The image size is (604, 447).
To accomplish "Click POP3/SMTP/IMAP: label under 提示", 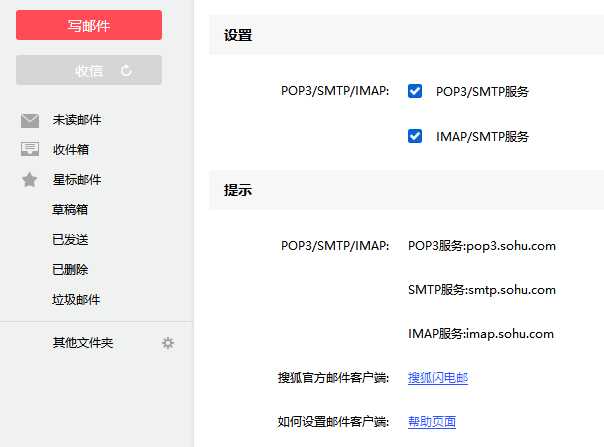I will pos(335,246).
